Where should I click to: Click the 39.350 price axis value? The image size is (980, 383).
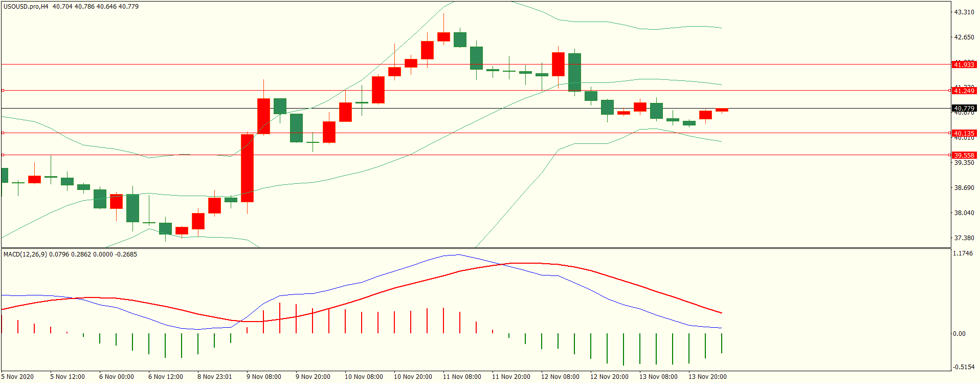point(964,163)
